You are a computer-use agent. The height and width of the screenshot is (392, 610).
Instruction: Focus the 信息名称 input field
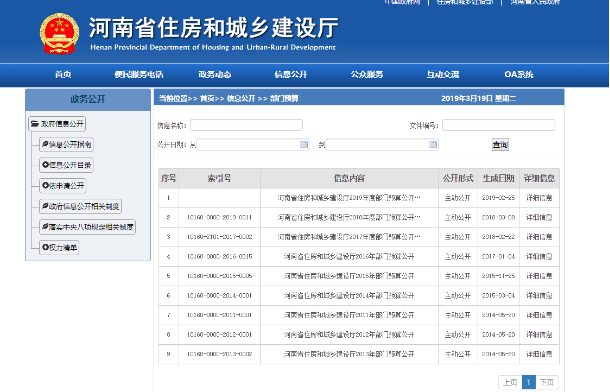point(246,125)
